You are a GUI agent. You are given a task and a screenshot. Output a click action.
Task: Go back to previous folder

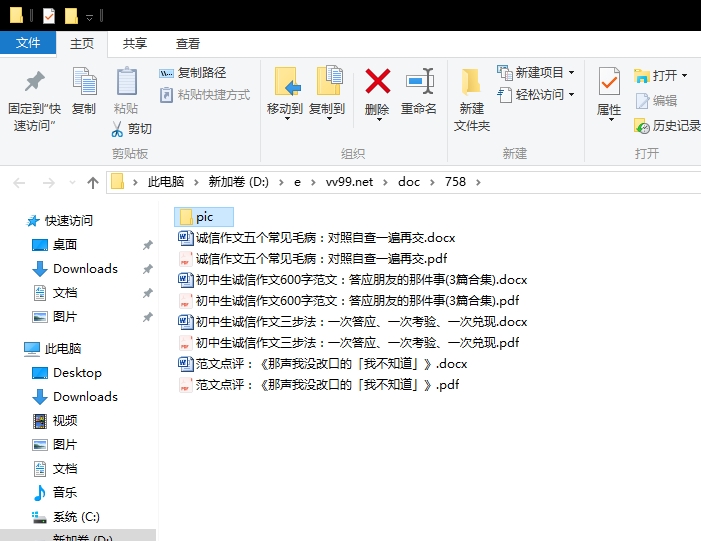click(19, 183)
